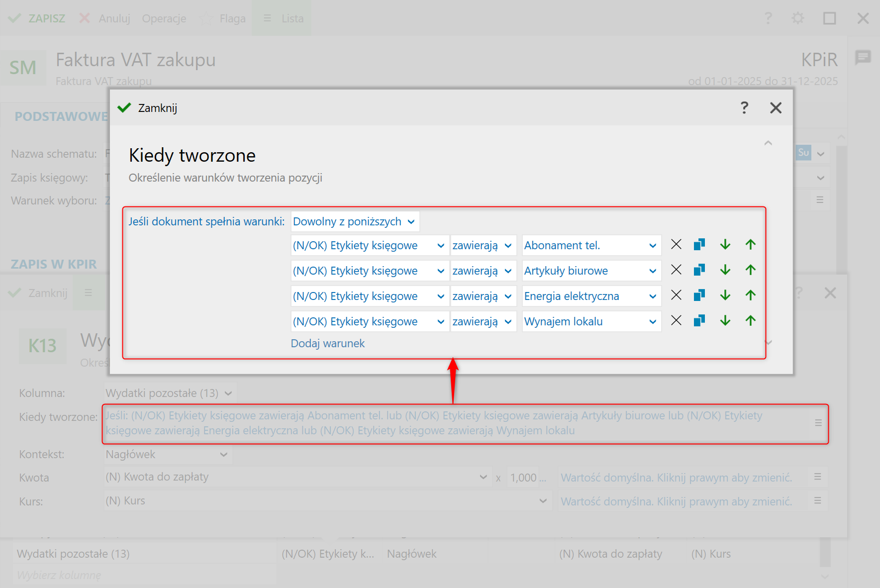The width and height of the screenshot is (880, 588).
Task: Move Energia elektryczna condition down
Action: (x=725, y=295)
